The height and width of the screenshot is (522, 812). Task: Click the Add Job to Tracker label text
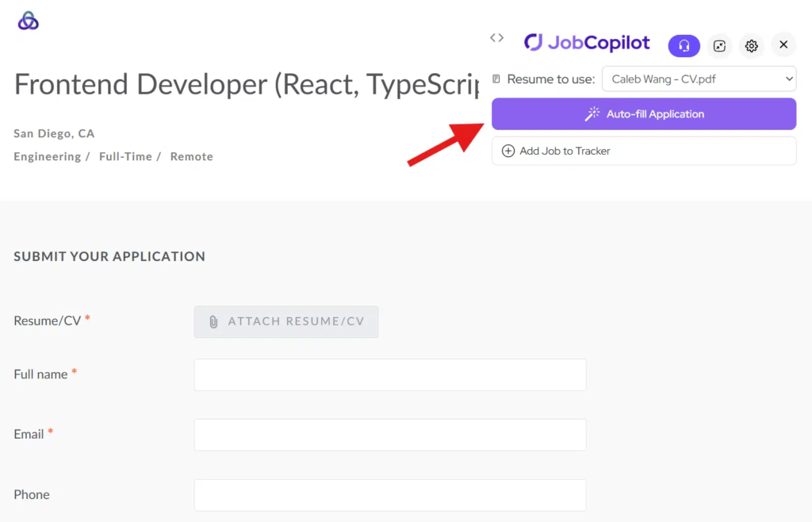[x=565, y=151]
